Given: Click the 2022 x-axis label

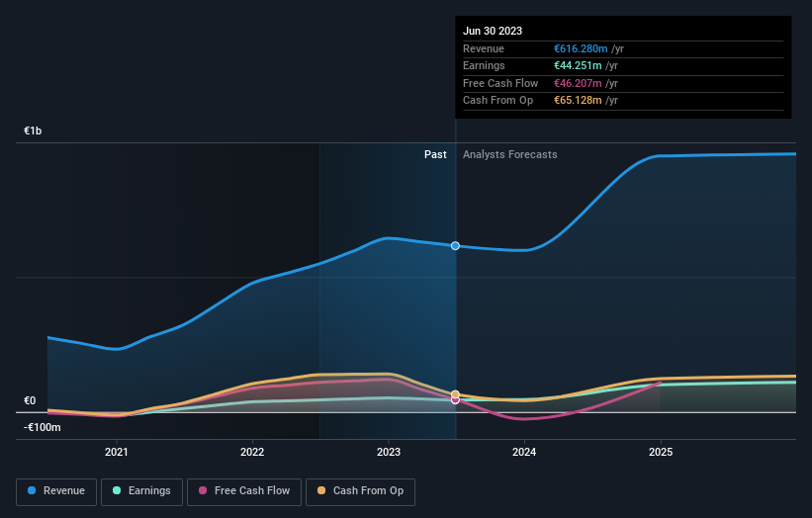Looking at the screenshot, I should click(252, 452).
